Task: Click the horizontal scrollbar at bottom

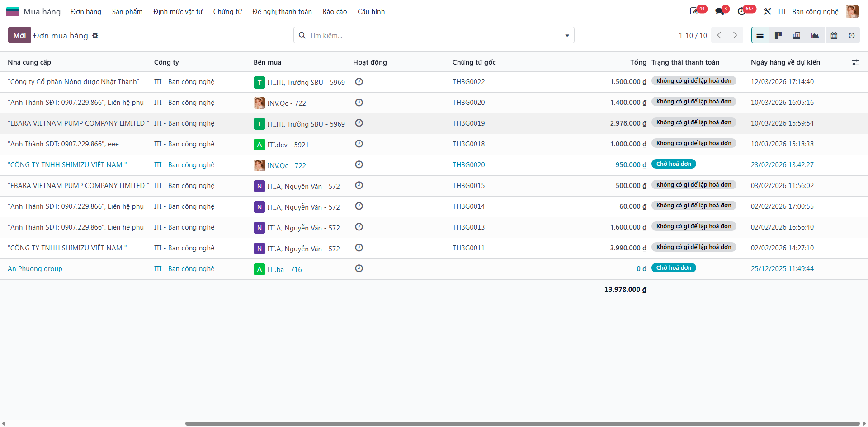Action: 522,423
